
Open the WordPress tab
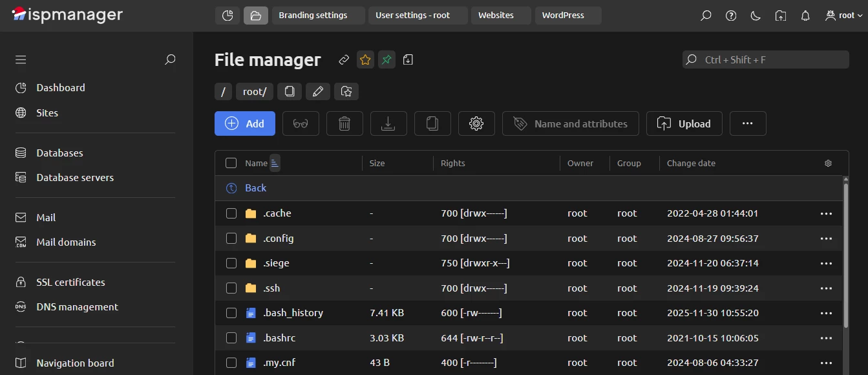tap(567, 15)
